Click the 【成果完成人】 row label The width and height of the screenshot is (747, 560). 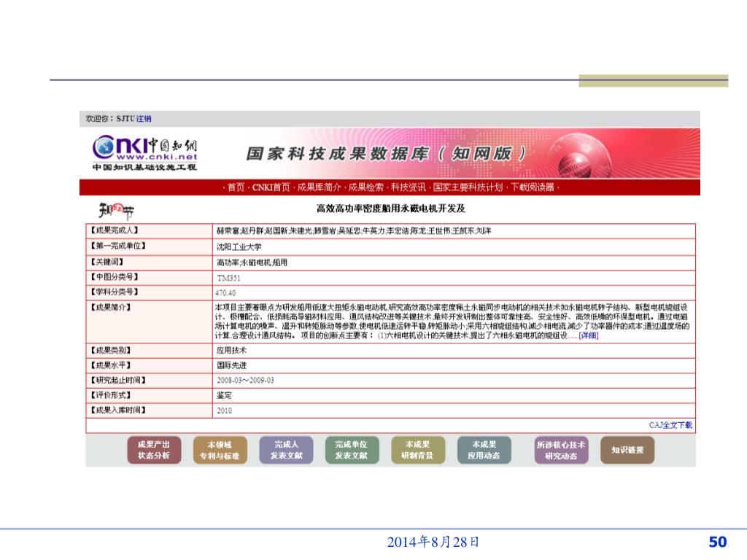(115, 230)
